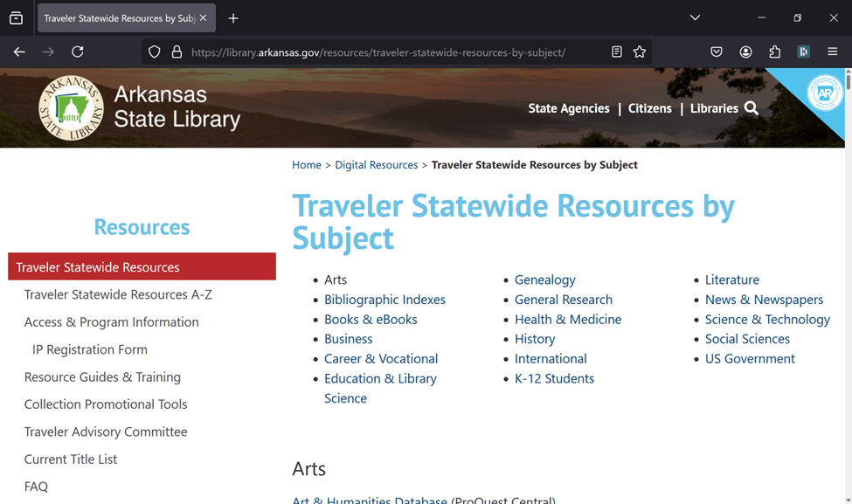Open the Firefox hamburger application menu
This screenshot has width=852, height=504.
pyautogui.click(x=833, y=52)
